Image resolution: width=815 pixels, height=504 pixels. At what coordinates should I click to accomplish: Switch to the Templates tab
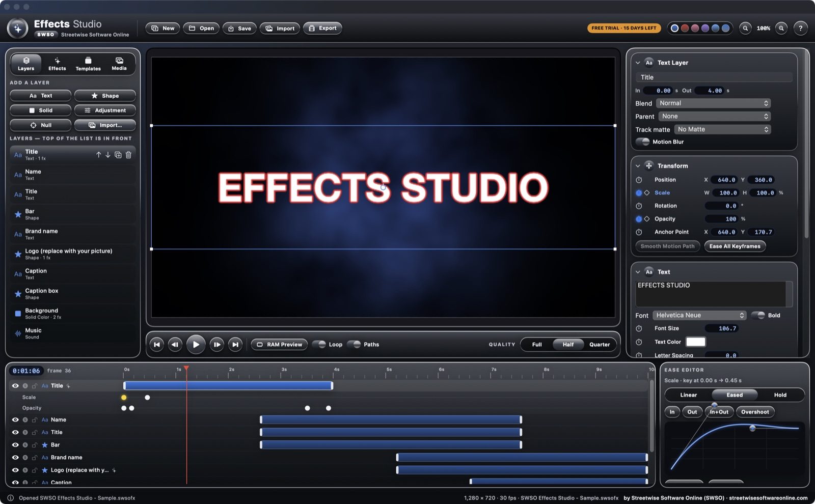coord(88,64)
